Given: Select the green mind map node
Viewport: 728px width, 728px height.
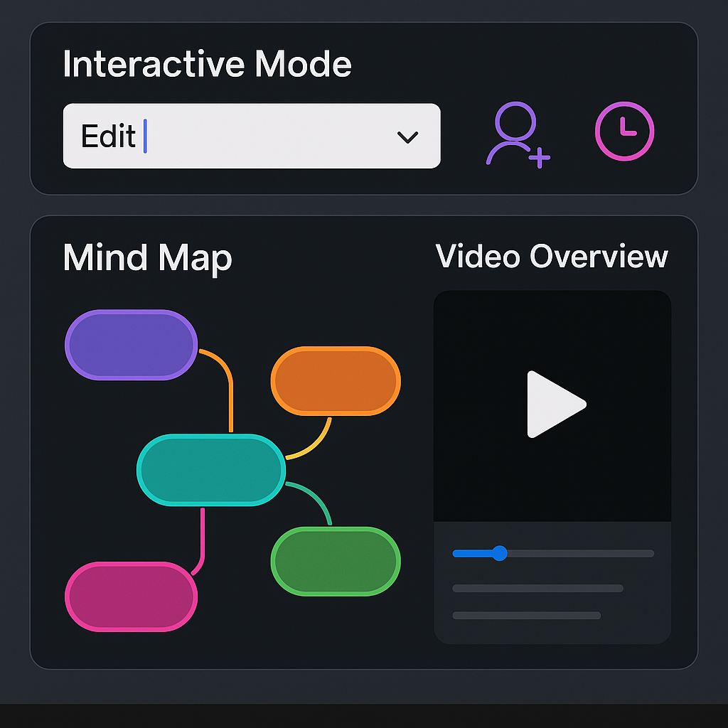Looking at the screenshot, I should coord(336,562).
